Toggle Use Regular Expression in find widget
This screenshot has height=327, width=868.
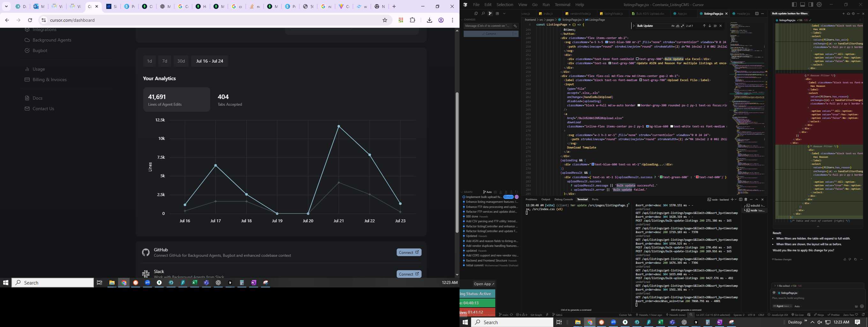tap(683, 26)
